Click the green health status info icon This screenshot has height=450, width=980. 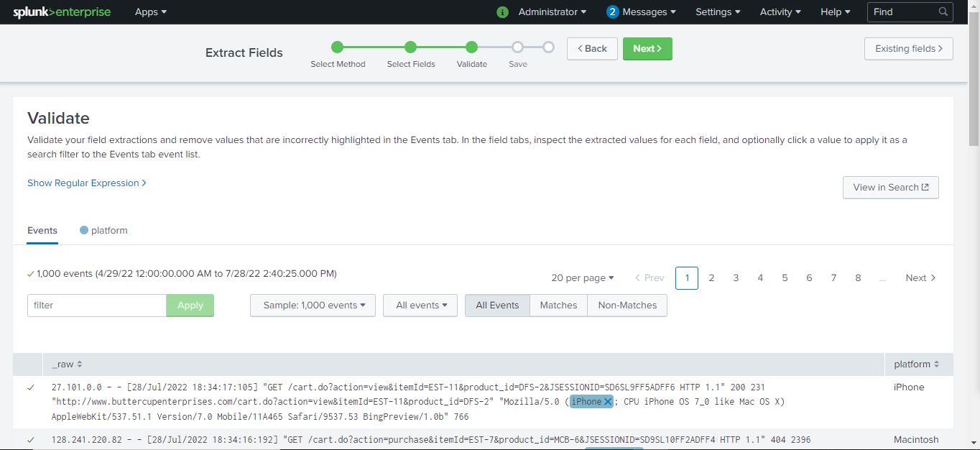pos(502,12)
